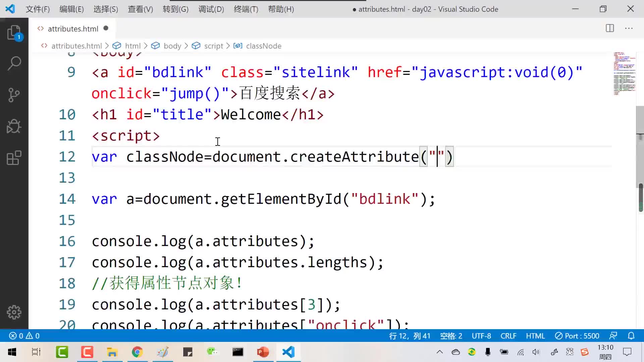The height and width of the screenshot is (362, 644).
Task: Click the comment //获得属性节点对象!
Action: tap(167, 283)
